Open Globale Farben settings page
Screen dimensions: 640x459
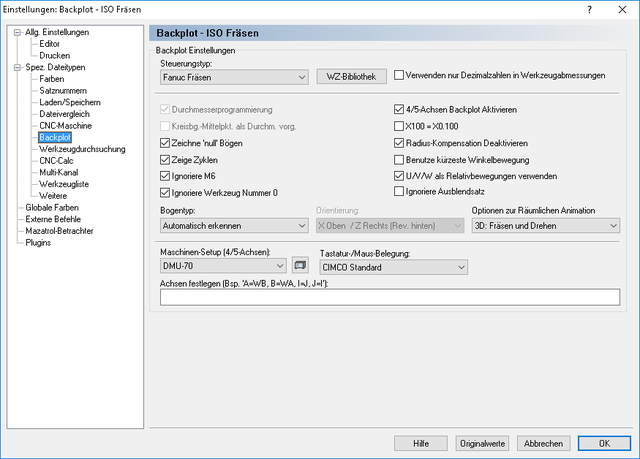(x=52, y=207)
